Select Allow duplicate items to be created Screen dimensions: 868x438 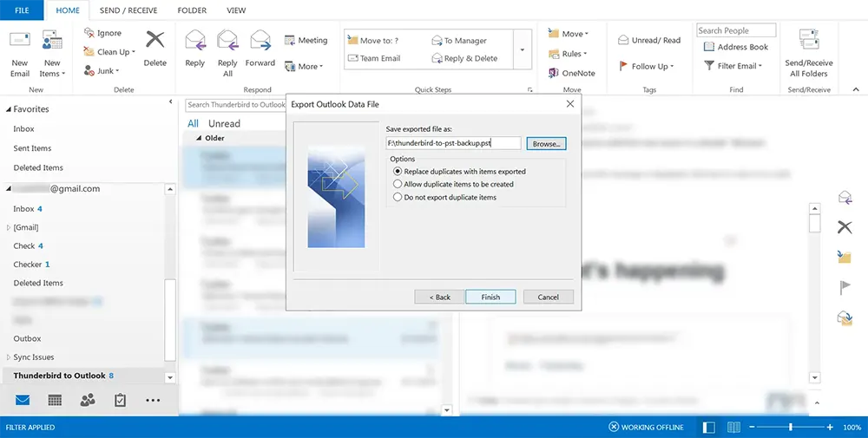(x=453, y=184)
